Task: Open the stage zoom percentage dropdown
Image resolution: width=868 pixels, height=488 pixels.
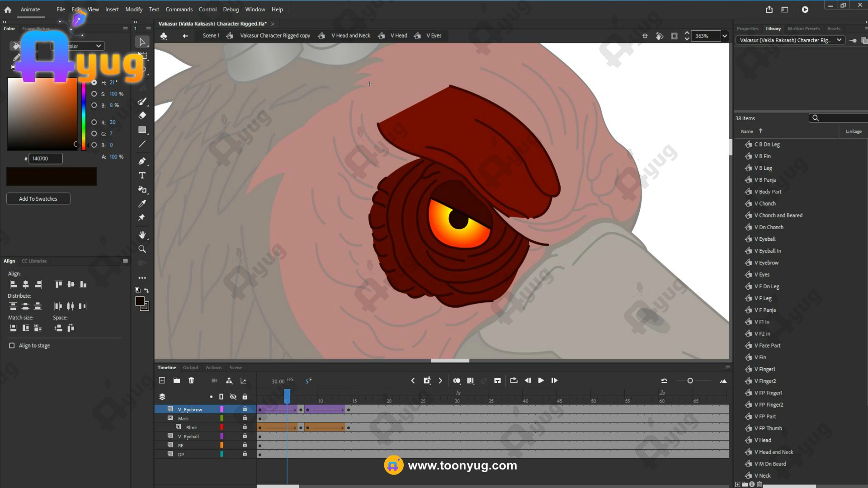Action: tap(725, 36)
